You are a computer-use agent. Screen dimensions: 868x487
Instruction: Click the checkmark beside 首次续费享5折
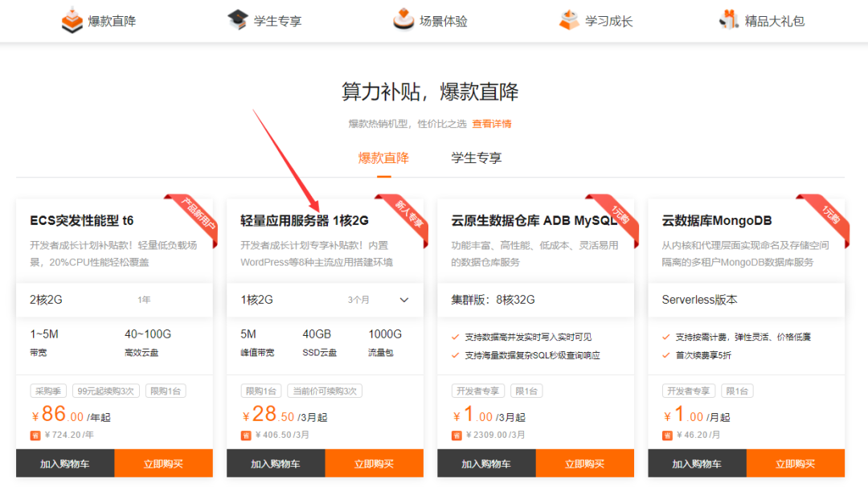(x=666, y=355)
